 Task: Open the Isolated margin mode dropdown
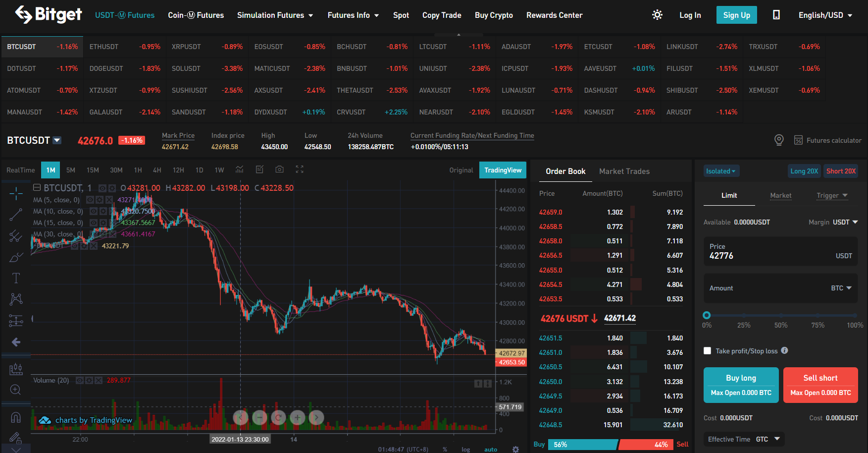pyautogui.click(x=721, y=171)
